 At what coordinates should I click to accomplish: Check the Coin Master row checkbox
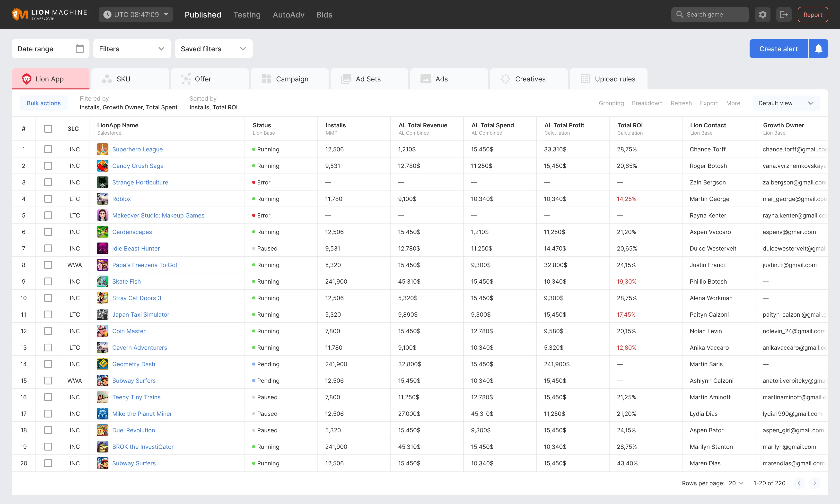pos(48,331)
